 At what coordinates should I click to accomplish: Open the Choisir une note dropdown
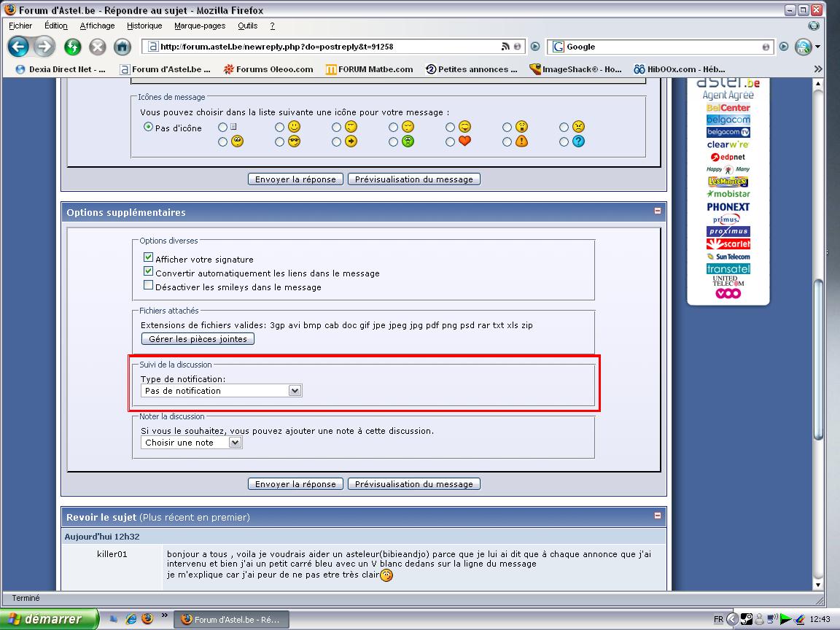(x=234, y=443)
